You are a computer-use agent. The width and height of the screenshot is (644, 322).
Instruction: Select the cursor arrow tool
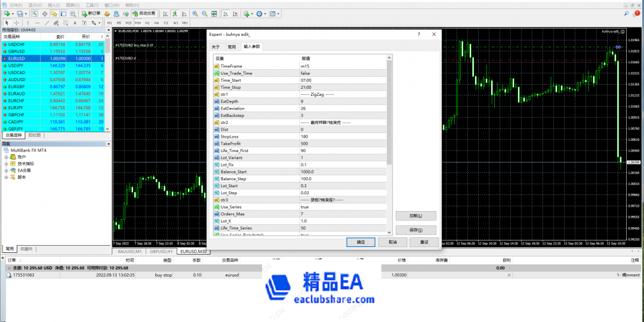[7, 23]
